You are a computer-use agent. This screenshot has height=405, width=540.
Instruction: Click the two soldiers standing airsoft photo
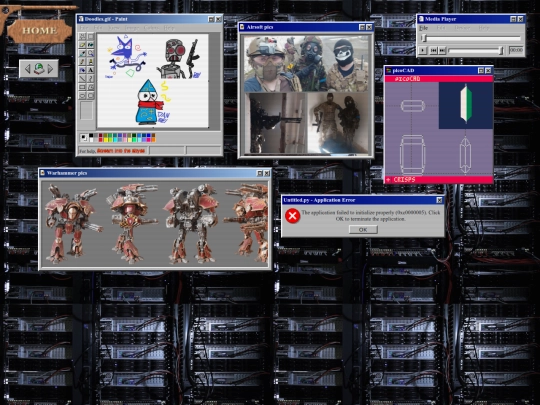pos(338,123)
